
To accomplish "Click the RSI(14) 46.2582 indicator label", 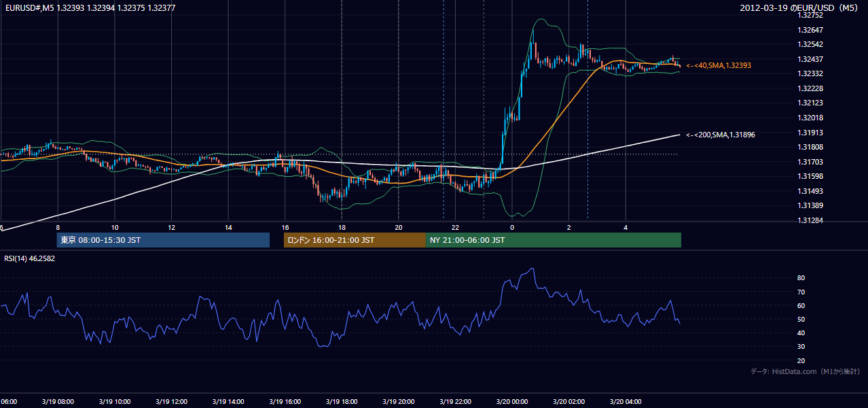I will click(x=30, y=258).
